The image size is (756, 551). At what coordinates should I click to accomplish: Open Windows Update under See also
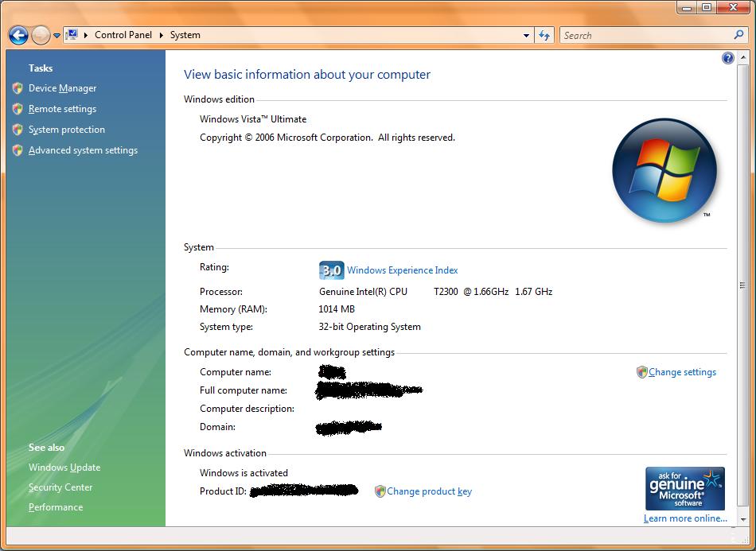coord(64,468)
